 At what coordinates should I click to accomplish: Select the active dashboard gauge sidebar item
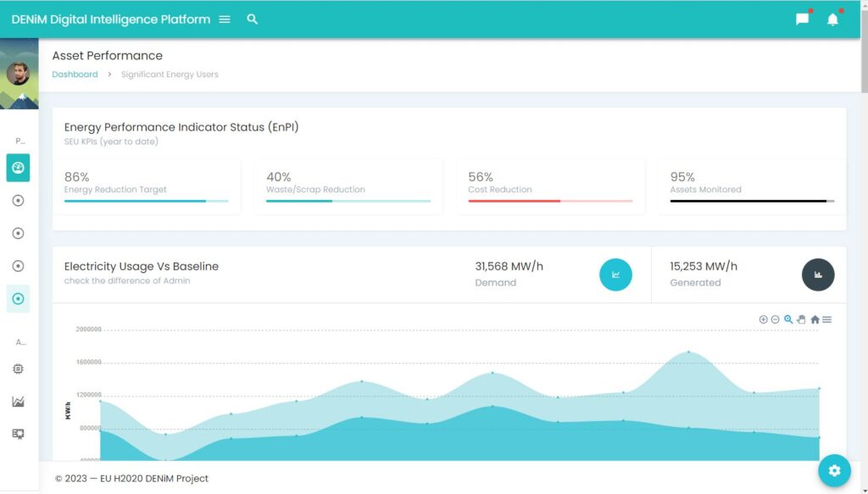[18, 168]
